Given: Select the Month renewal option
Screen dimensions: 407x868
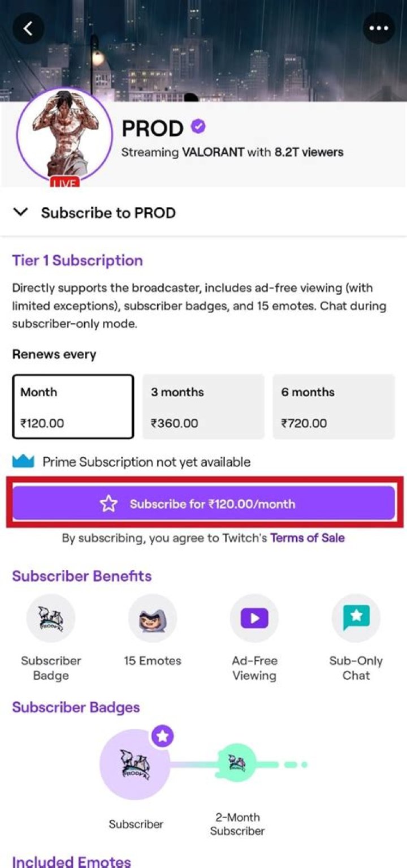Looking at the screenshot, I should pyautogui.click(x=73, y=406).
